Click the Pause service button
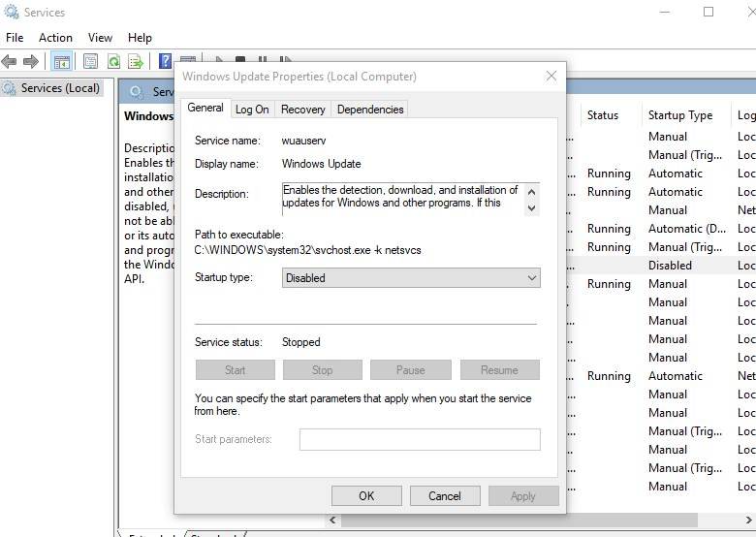Screen dimensions: 756x537 (x=411, y=370)
